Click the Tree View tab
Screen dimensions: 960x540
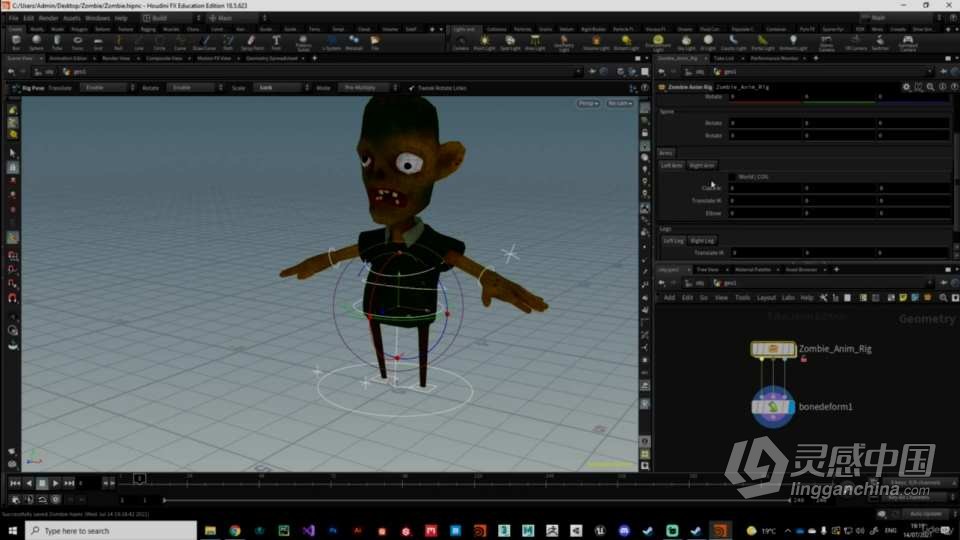[707, 269]
